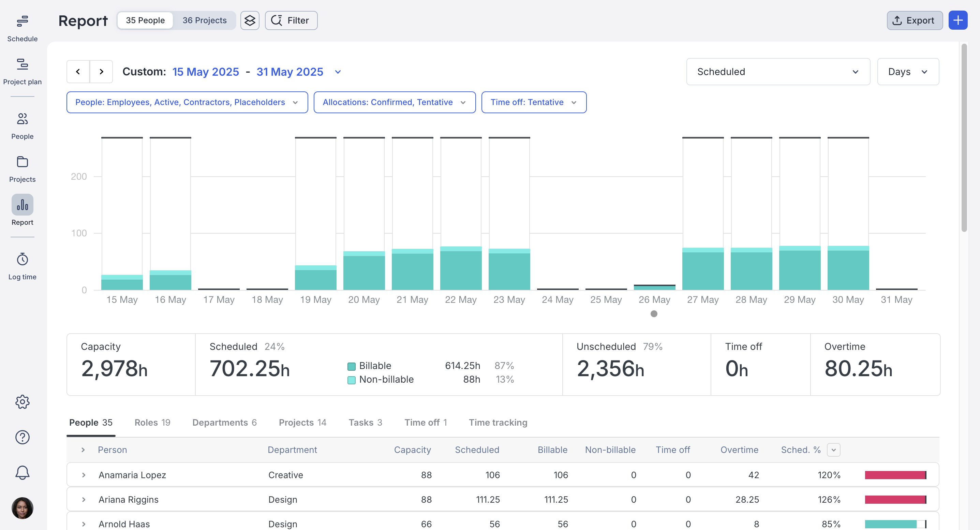This screenshot has width=980, height=530.
Task: Expand Anamaria Lopez row
Action: click(84, 475)
